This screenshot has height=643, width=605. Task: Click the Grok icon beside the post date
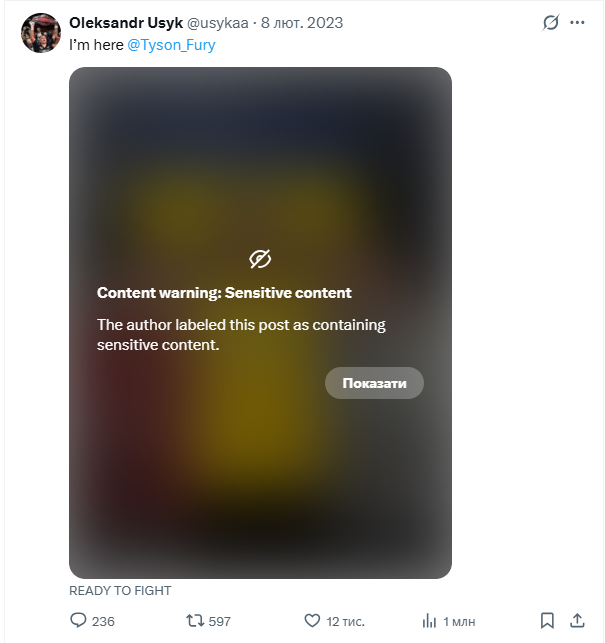coord(550,23)
